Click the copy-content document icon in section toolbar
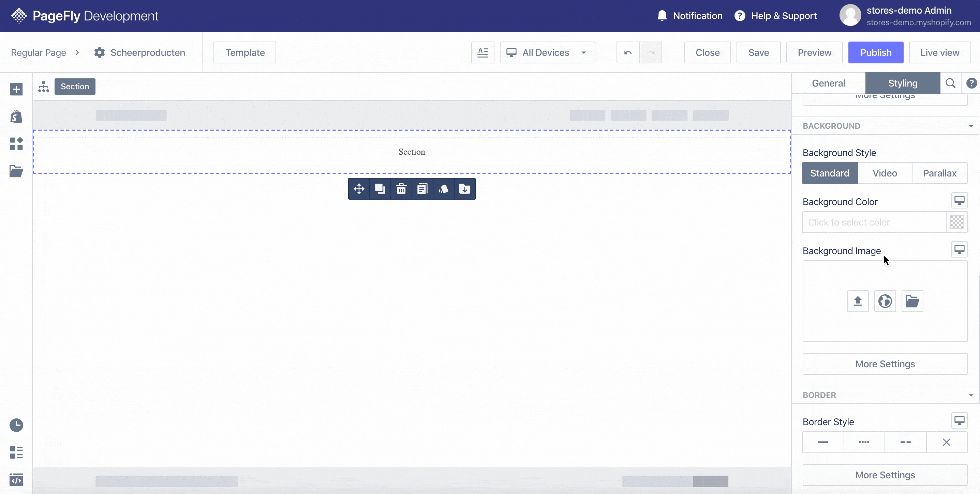 (x=422, y=189)
